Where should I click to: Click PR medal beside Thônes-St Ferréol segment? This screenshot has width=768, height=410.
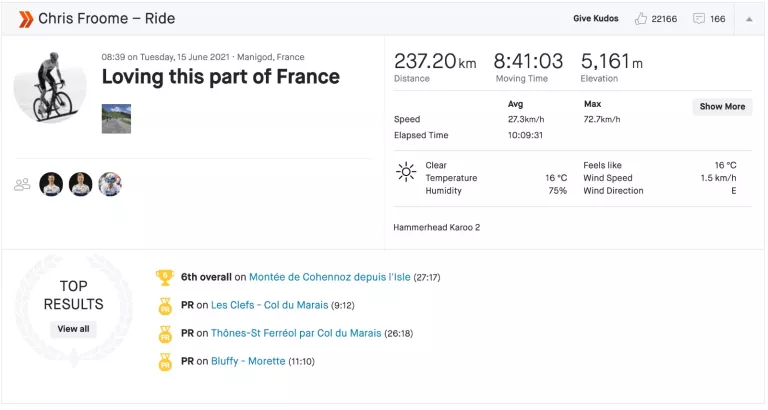[x=165, y=334]
